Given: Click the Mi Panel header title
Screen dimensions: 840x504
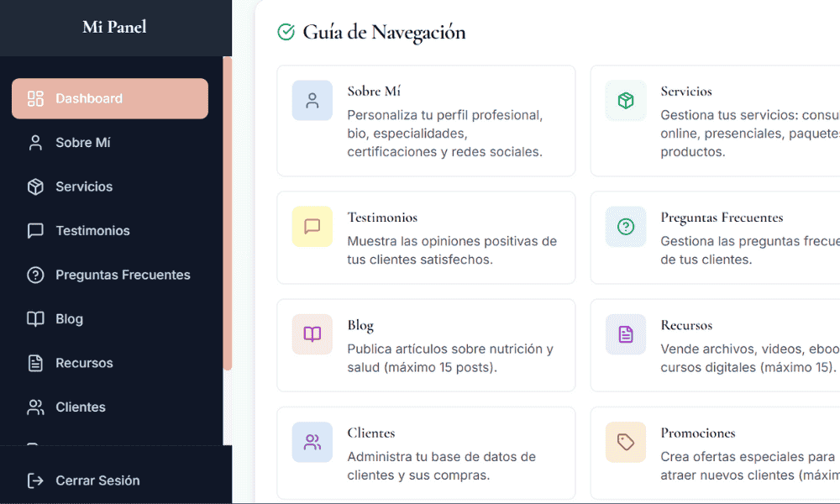Looking at the screenshot, I should point(113,26).
